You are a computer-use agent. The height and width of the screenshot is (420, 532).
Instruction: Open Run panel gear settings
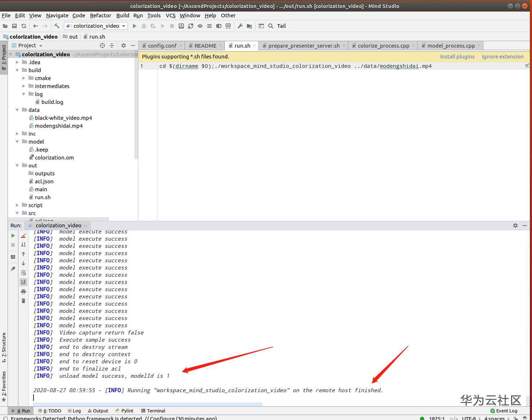click(515, 226)
